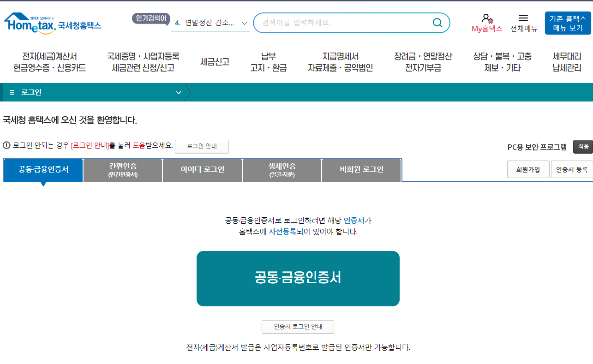Click the Hometax home logo
The height and width of the screenshot is (364, 593).
[51, 22]
